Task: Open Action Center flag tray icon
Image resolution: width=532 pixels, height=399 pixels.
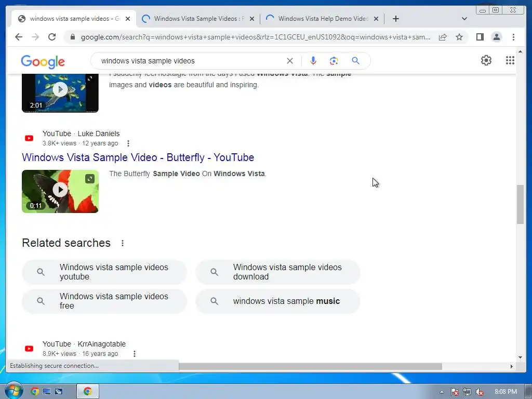Action: (x=454, y=392)
